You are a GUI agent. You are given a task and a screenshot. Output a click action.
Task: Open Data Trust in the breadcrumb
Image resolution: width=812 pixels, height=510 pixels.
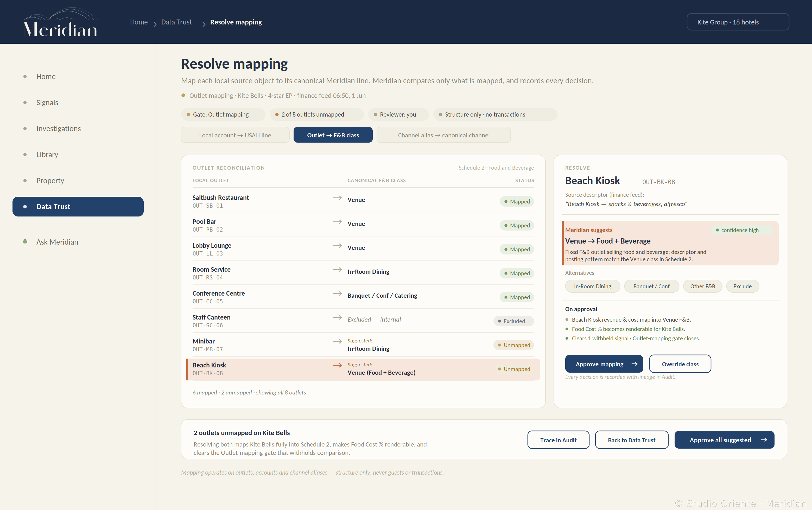tap(176, 22)
